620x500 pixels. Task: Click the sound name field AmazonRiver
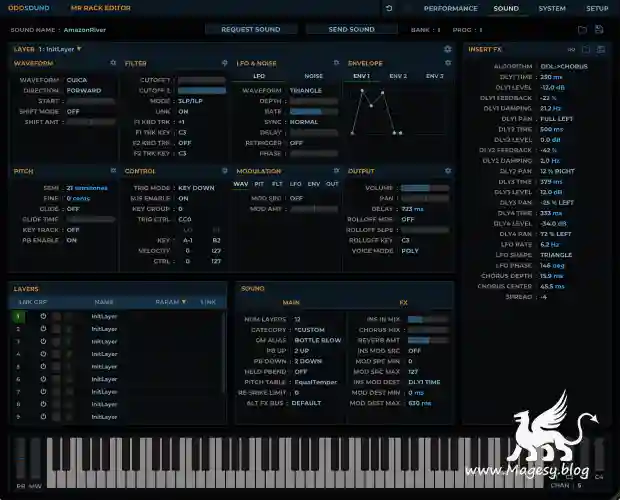coord(85,30)
